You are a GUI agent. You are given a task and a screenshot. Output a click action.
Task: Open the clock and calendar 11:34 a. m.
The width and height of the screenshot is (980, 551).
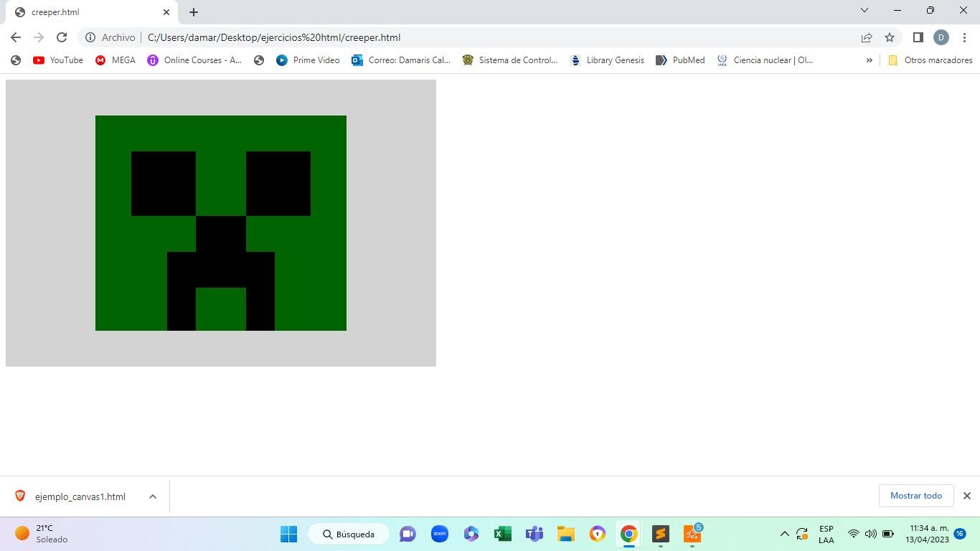pyautogui.click(x=927, y=534)
